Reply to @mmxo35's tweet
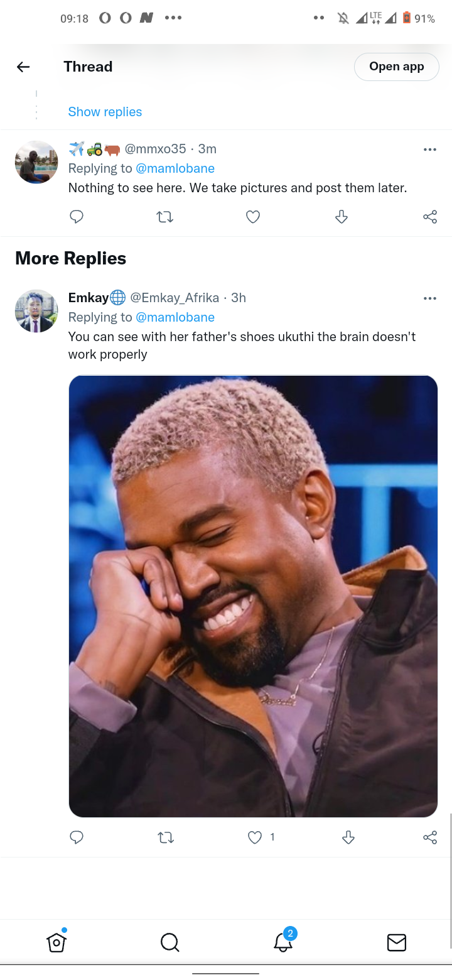452x980 pixels. coord(77,217)
